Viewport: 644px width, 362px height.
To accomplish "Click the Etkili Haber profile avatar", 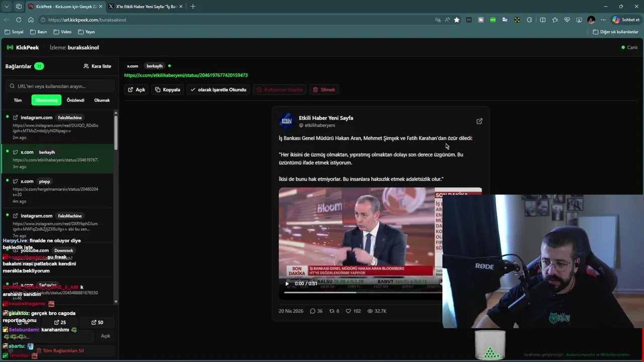I will [287, 121].
